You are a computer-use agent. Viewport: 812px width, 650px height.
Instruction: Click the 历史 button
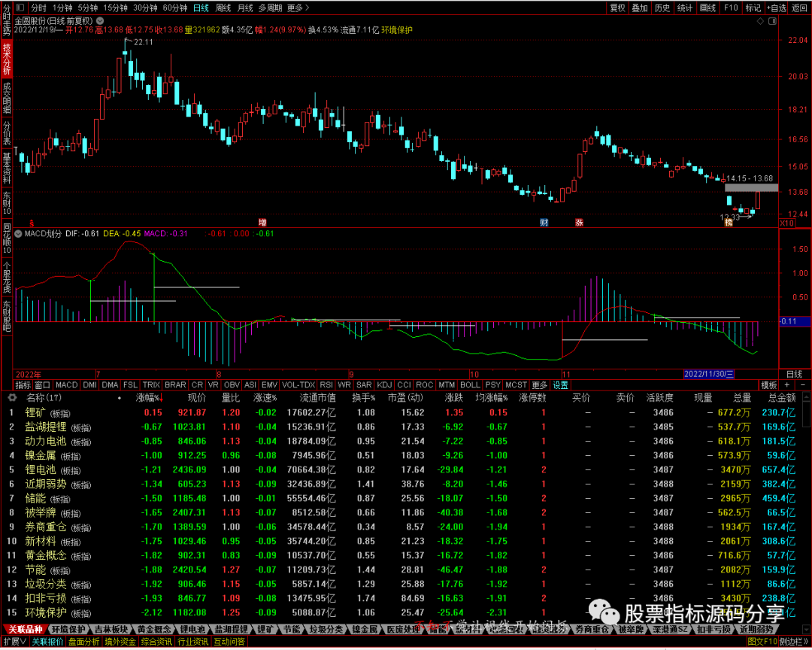662,8
